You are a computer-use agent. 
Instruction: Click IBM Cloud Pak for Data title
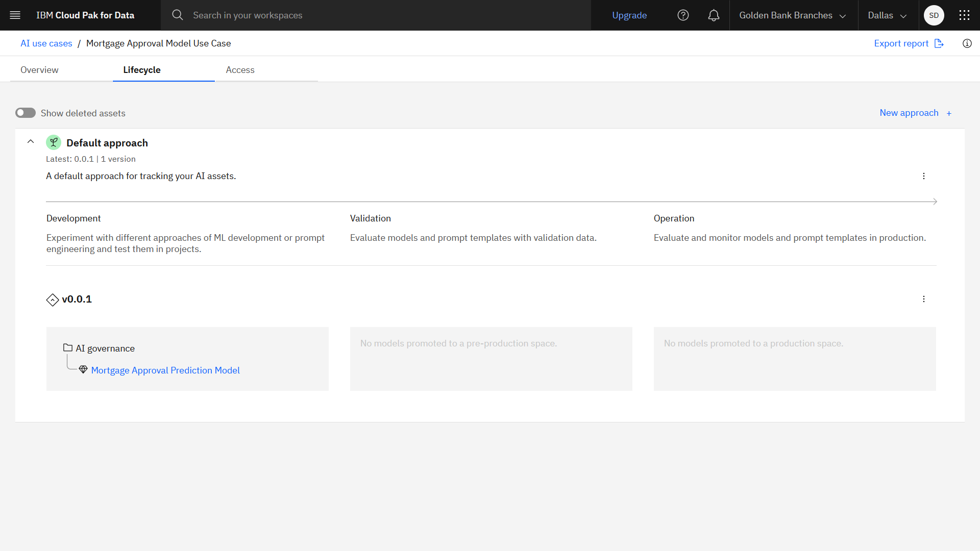click(85, 15)
